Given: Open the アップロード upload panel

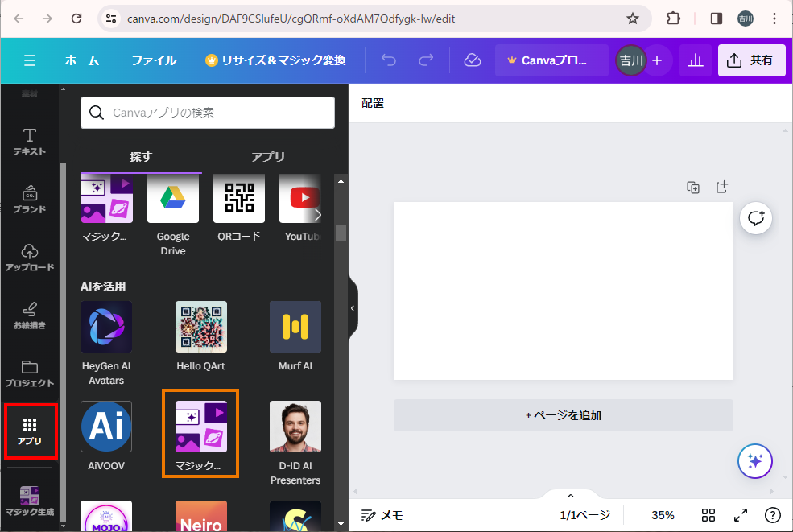Looking at the screenshot, I should pos(30,258).
